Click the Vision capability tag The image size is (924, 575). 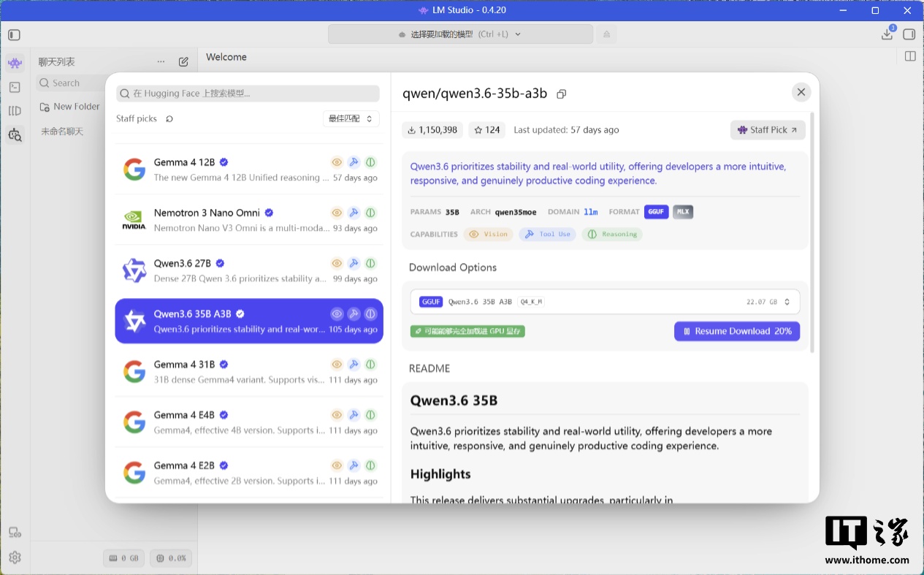[x=488, y=235]
